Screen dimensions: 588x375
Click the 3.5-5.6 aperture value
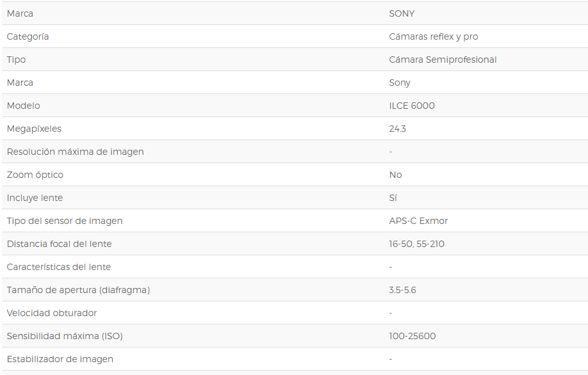coord(402,290)
